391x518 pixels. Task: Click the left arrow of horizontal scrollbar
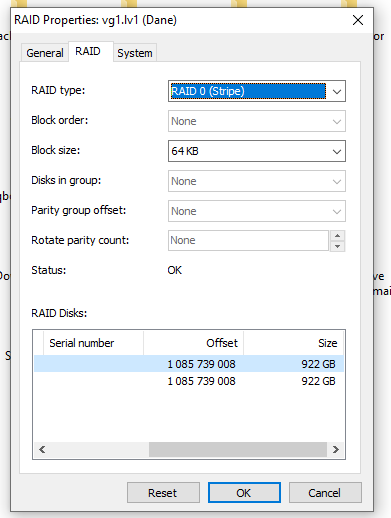tap(42, 449)
